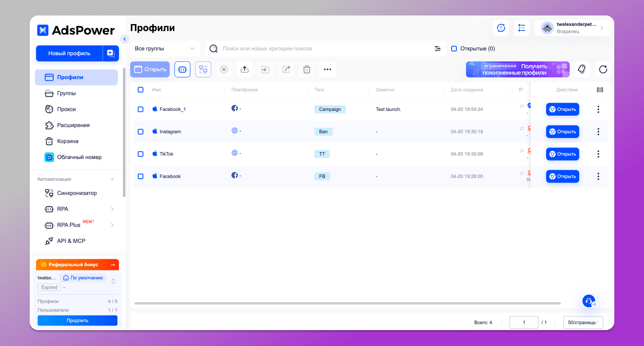Open the three-dots more actions toolbar button
The image size is (644, 346).
pyautogui.click(x=327, y=69)
